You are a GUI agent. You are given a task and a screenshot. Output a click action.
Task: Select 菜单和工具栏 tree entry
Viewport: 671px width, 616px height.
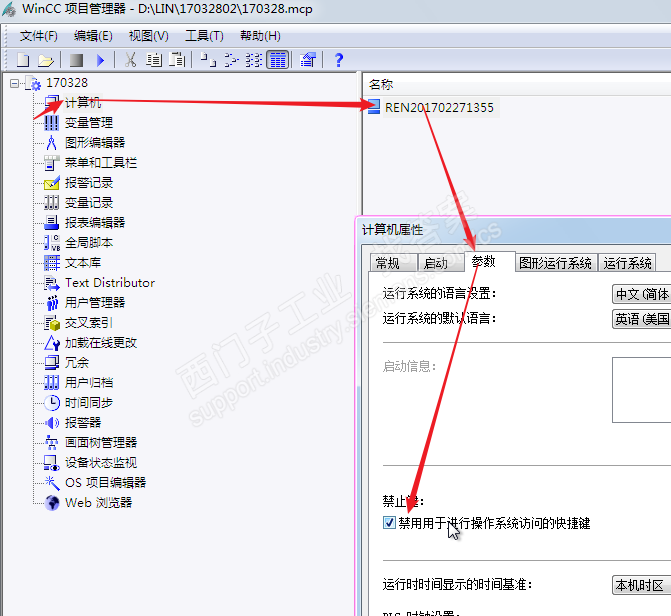pyautogui.click(x=101, y=163)
